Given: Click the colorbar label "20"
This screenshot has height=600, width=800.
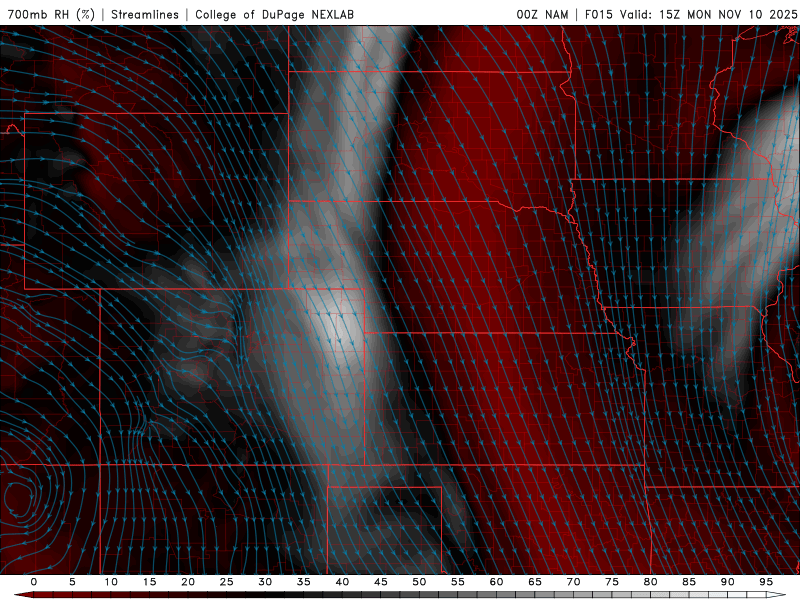Looking at the screenshot, I should [x=188, y=582].
